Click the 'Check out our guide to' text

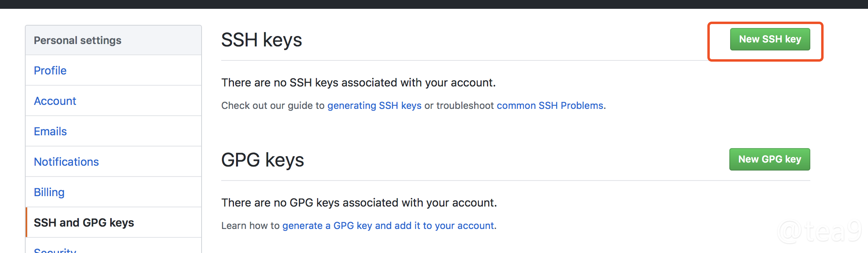pos(273,105)
